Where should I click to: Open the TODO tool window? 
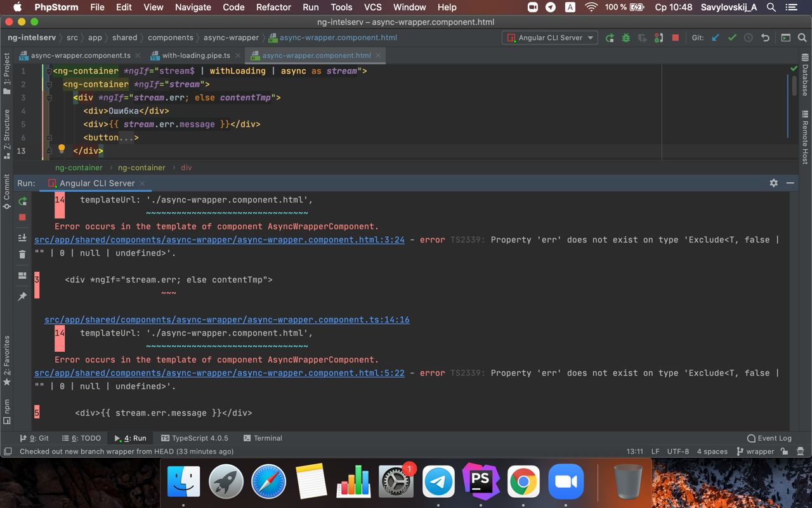(x=82, y=438)
